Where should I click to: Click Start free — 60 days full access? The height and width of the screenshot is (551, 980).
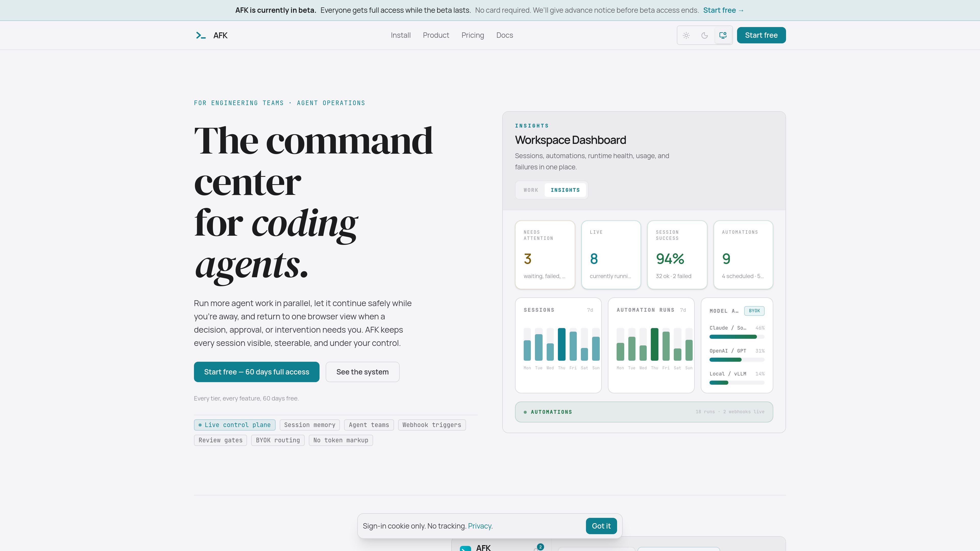point(256,372)
